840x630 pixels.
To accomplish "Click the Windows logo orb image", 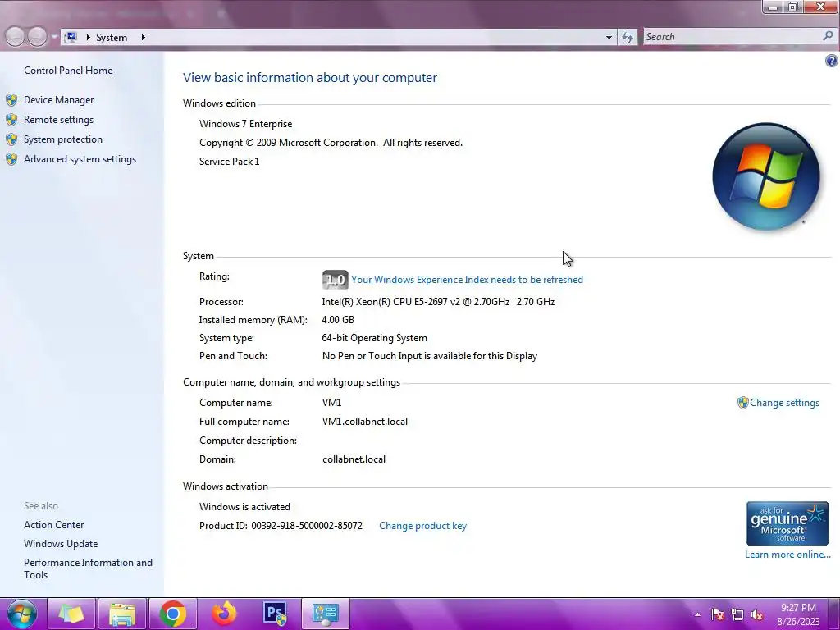I will point(766,177).
